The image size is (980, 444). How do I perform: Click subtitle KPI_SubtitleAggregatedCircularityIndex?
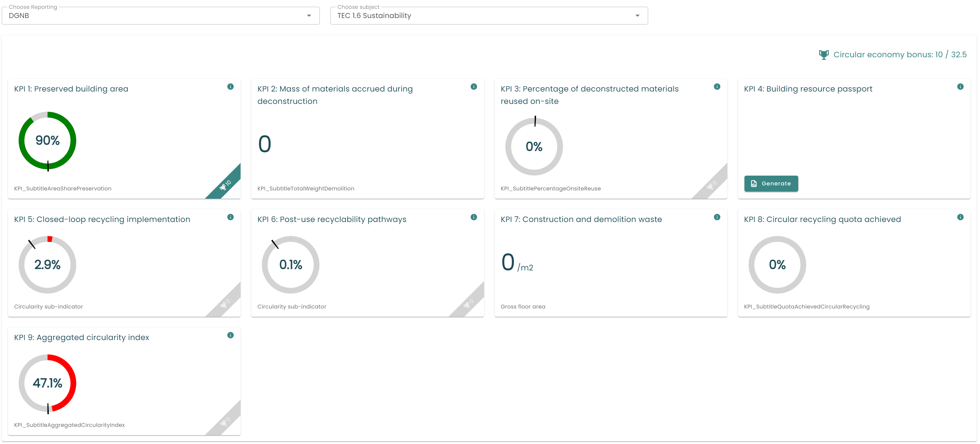pos(69,425)
